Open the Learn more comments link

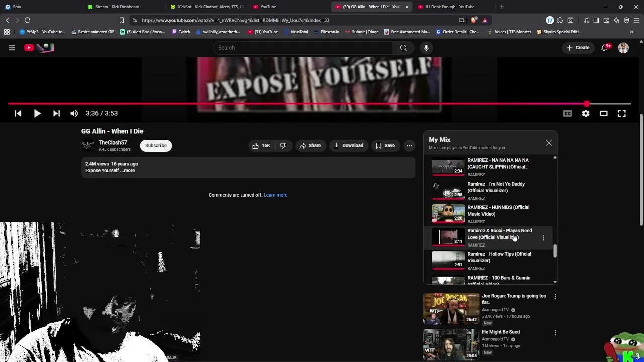click(x=275, y=195)
